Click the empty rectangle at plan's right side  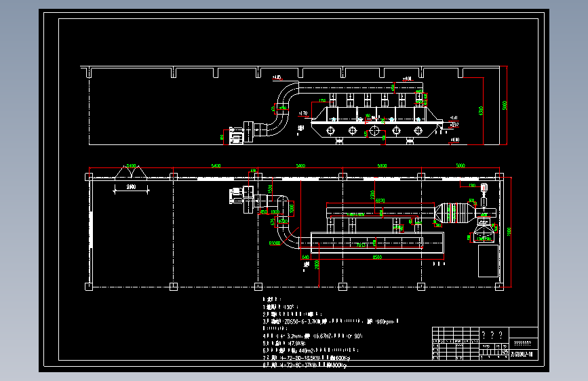pyautogui.click(x=488, y=261)
